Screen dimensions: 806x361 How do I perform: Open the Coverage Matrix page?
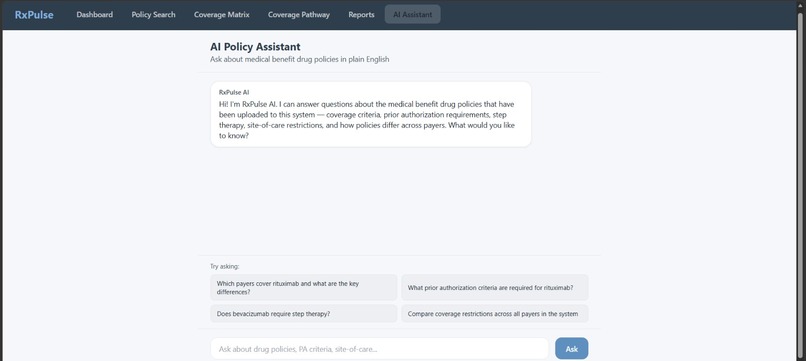[x=222, y=14]
